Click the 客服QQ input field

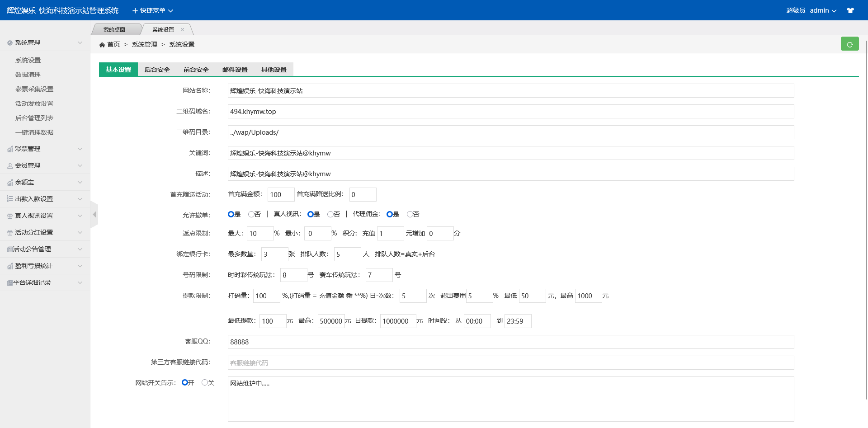tap(510, 342)
